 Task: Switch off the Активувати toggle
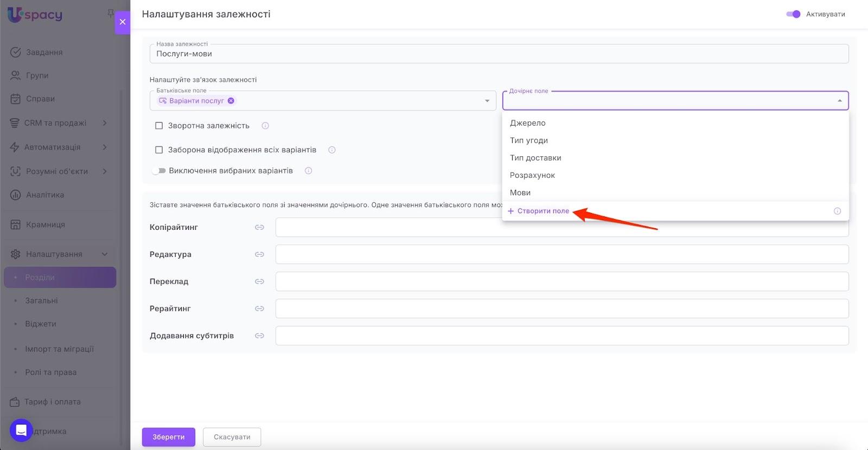point(793,14)
